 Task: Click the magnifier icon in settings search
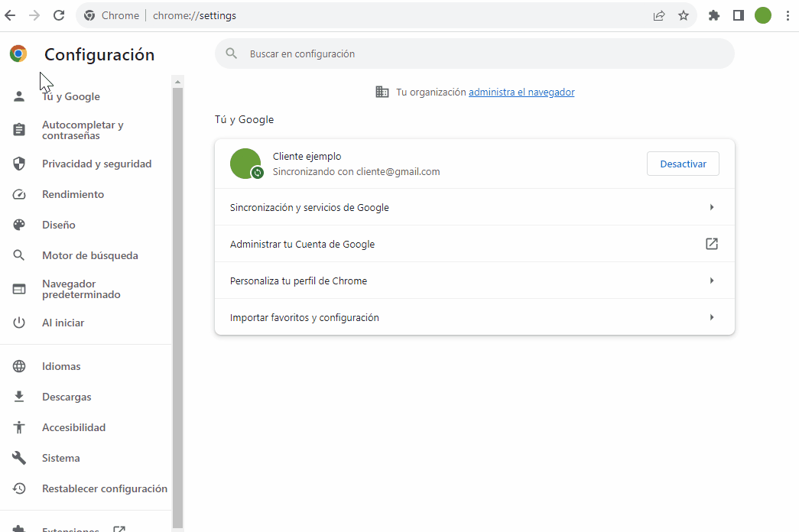point(232,54)
